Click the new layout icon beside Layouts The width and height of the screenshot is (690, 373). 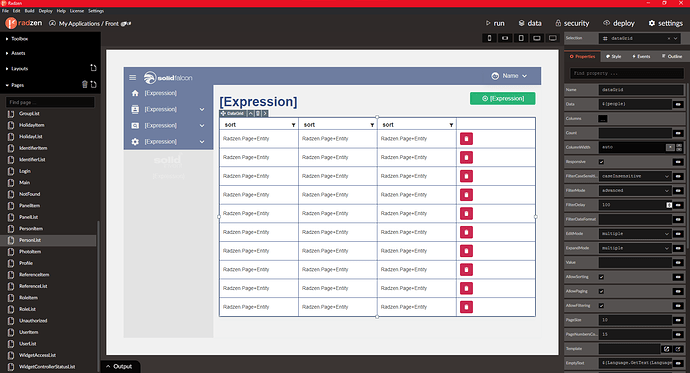coord(93,68)
